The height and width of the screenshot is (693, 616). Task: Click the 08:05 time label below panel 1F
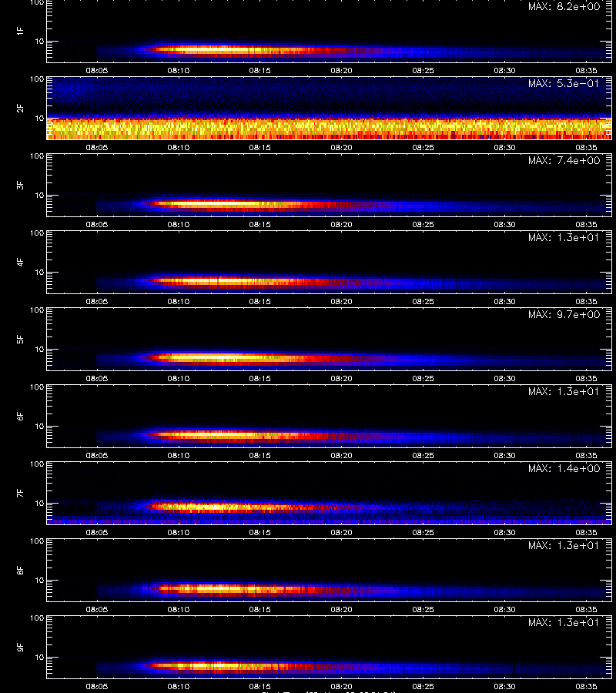point(97,70)
